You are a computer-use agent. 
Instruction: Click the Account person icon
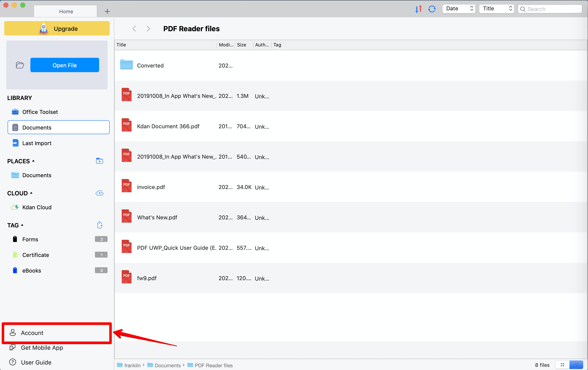(x=13, y=333)
